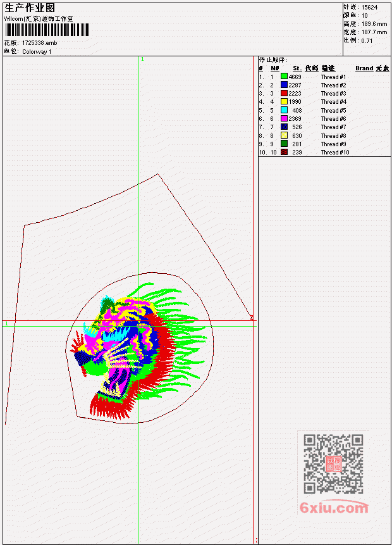Viewport: 392px width, 545px height.
Task: Choose the dark green swatch for Thread #9
Action: (x=284, y=144)
